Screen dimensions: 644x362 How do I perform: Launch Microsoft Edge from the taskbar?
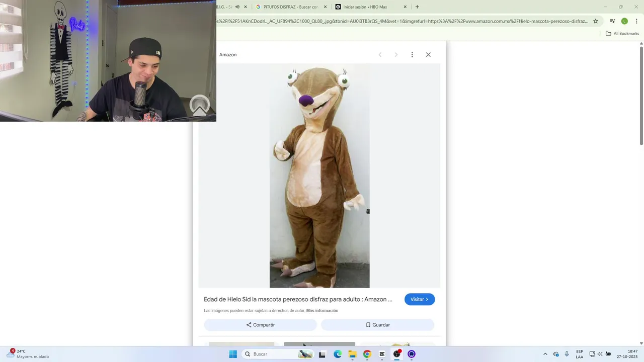[x=338, y=354]
